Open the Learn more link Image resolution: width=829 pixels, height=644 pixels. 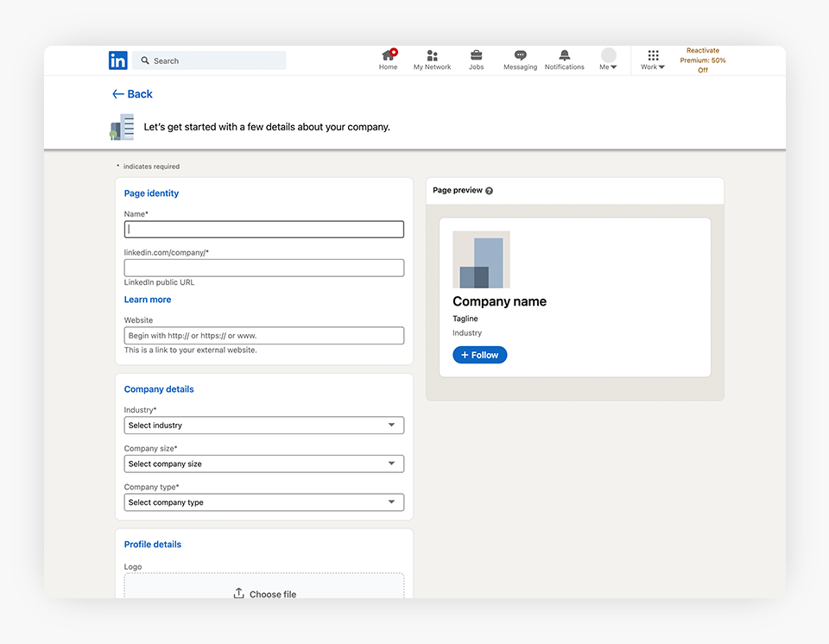click(148, 300)
